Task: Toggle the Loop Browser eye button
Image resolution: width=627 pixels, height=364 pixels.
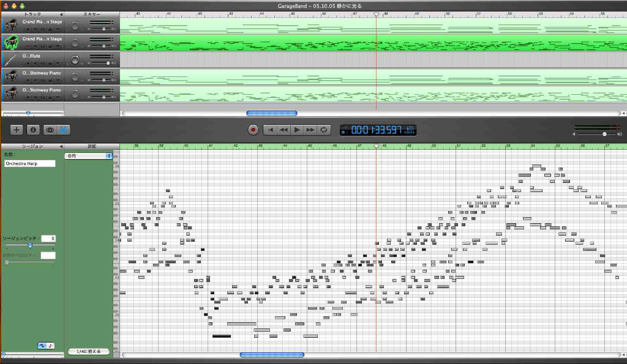Action: (x=50, y=130)
